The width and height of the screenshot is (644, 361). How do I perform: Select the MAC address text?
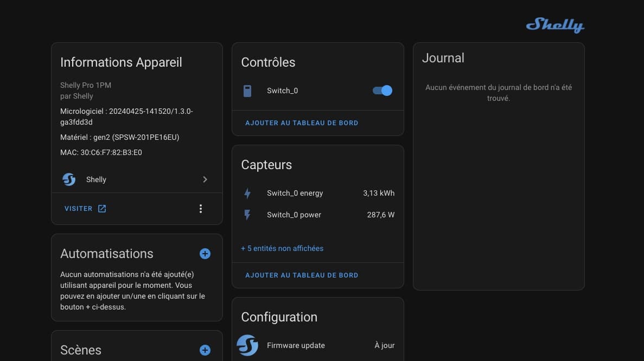tap(101, 152)
